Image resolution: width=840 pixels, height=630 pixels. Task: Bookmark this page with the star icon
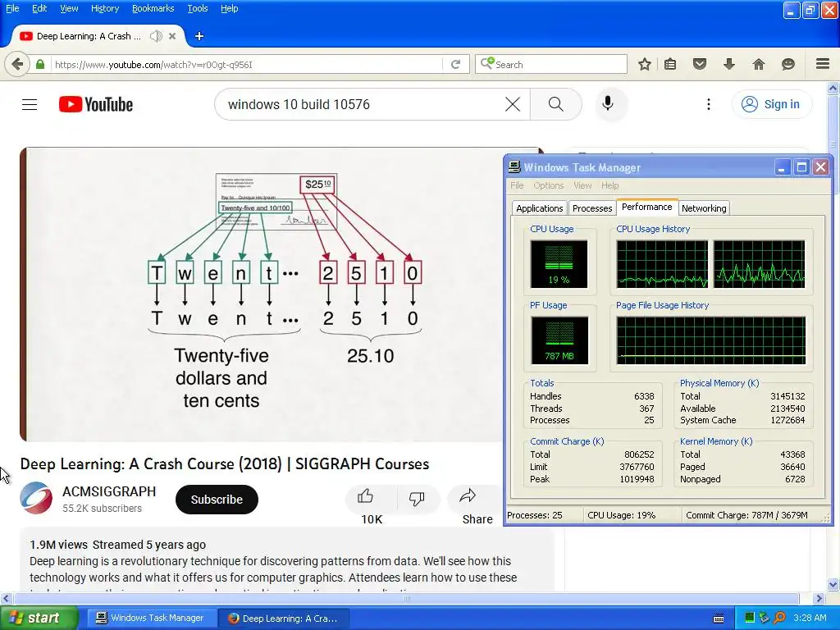[x=645, y=64]
